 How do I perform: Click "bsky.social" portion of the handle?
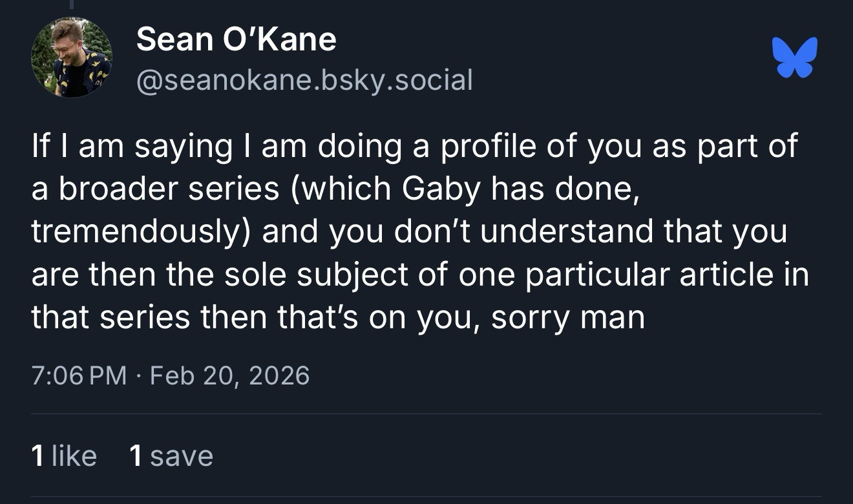coord(398,80)
